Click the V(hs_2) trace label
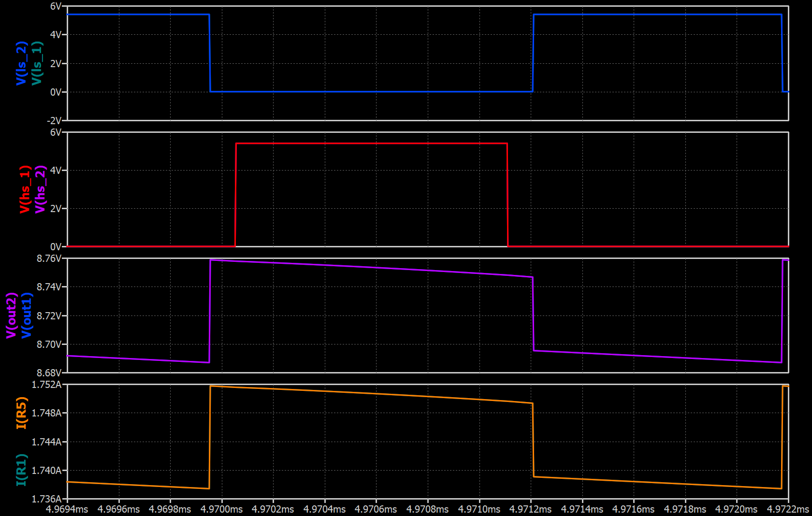Image resolution: width=812 pixels, height=516 pixels. coord(40,189)
